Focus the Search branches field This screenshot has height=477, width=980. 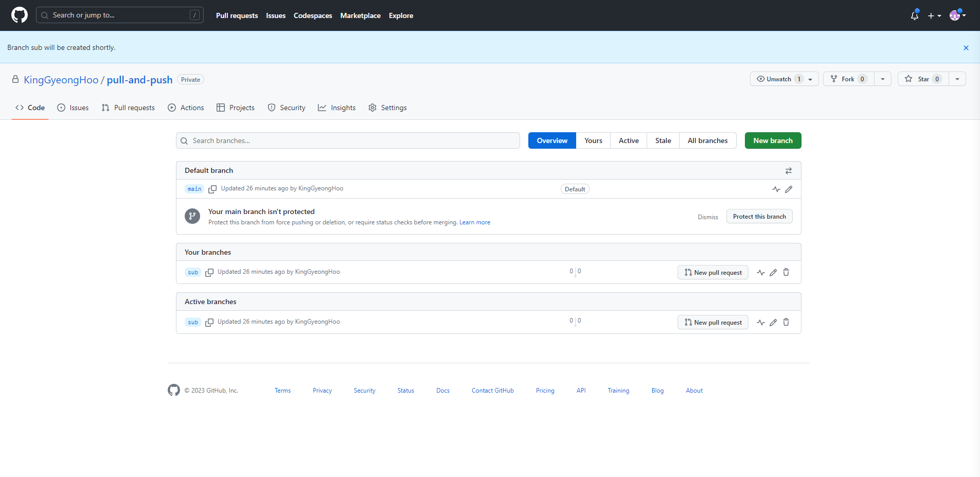tap(348, 140)
